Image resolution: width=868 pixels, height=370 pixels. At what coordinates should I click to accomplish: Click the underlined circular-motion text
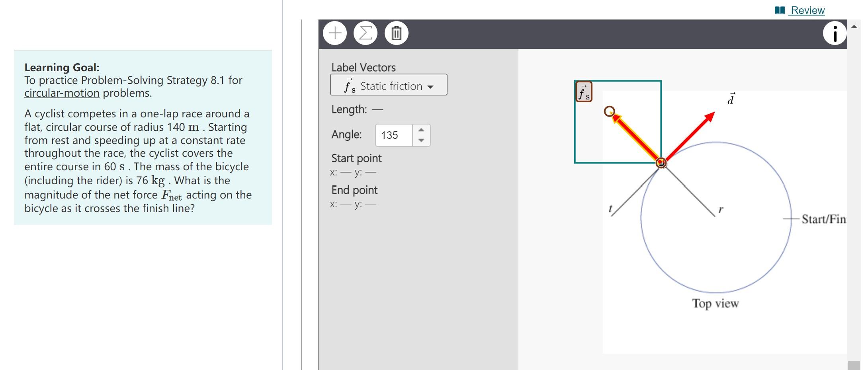(x=61, y=93)
